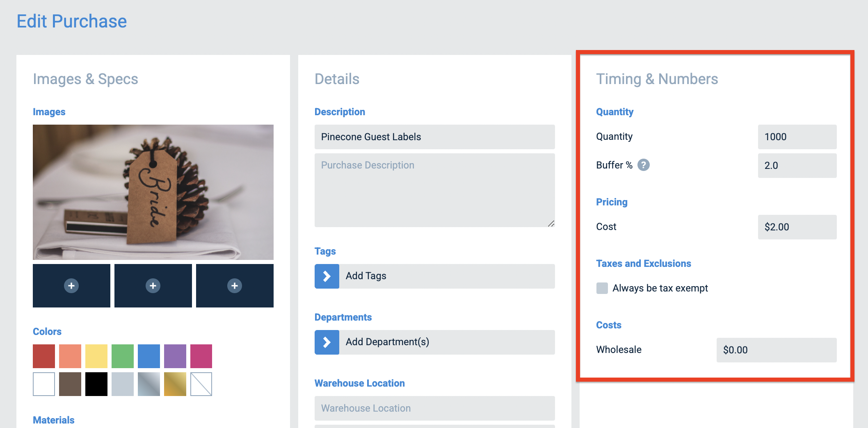Click the Images section label
868x428 pixels.
49,112
